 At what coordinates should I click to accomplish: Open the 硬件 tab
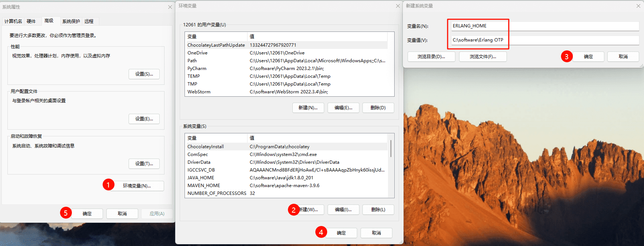31,21
